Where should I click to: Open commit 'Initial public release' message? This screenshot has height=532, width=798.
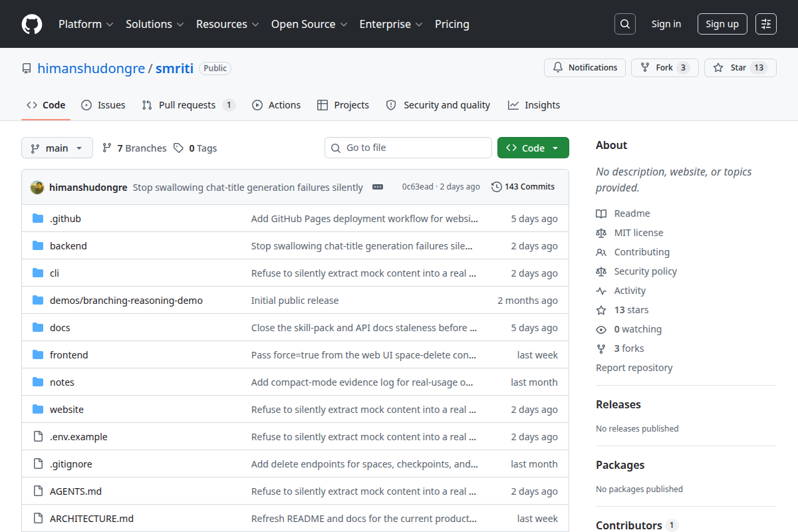[295, 301]
